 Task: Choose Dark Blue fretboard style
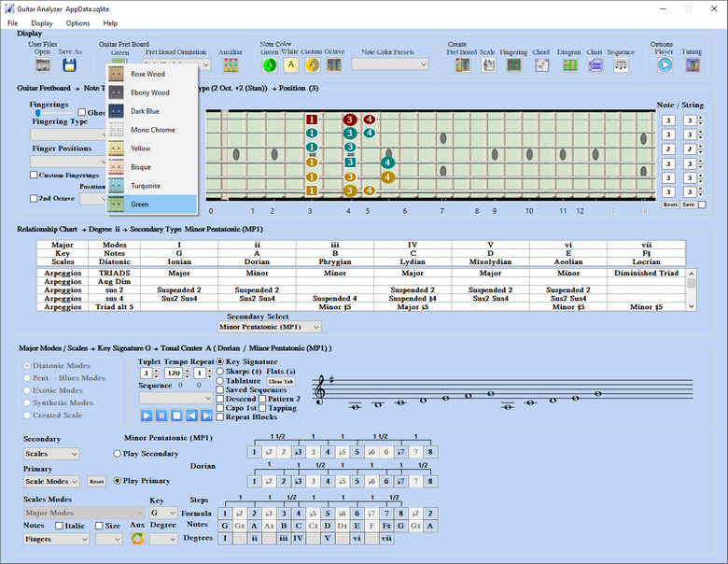[152, 111]
